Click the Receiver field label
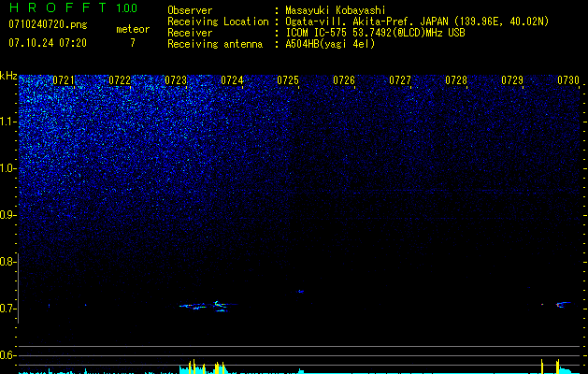This screenshot has height=374, width=588. click(190, 33)
